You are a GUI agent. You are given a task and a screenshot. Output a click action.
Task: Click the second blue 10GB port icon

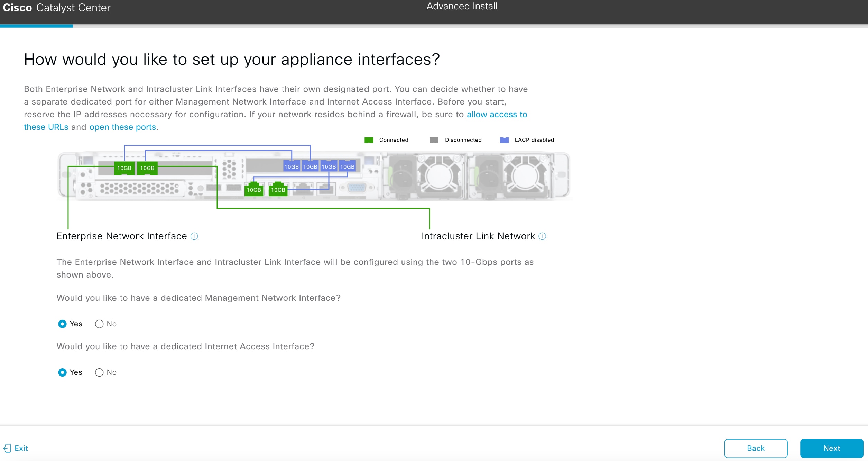pyautogui.click(x=310, y=166)
